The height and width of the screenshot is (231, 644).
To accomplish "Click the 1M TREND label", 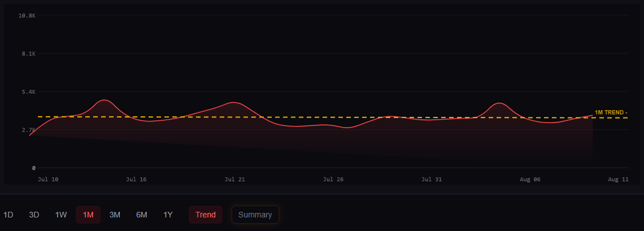I will point(611,112).
